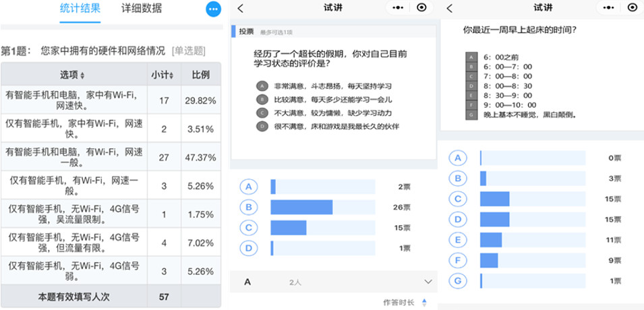Sort the table by the 选项 column arrows

(x=82, y=75)
